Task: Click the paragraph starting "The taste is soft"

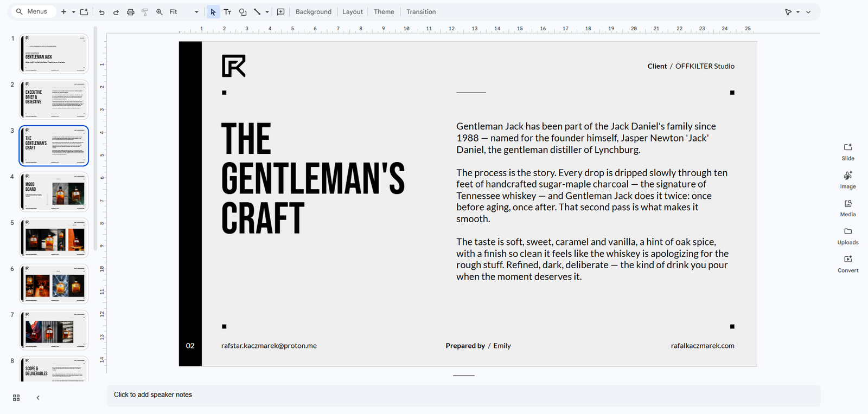Action: [592, 259]
